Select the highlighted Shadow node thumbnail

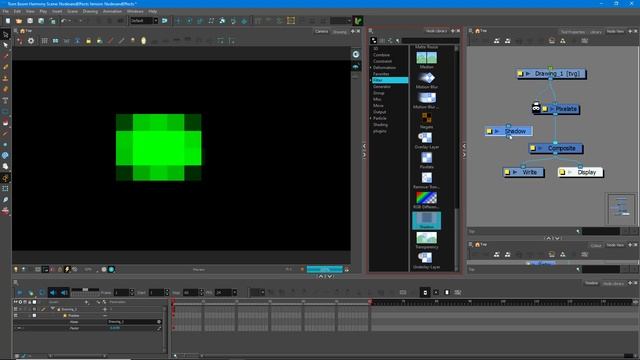point(427,220)
